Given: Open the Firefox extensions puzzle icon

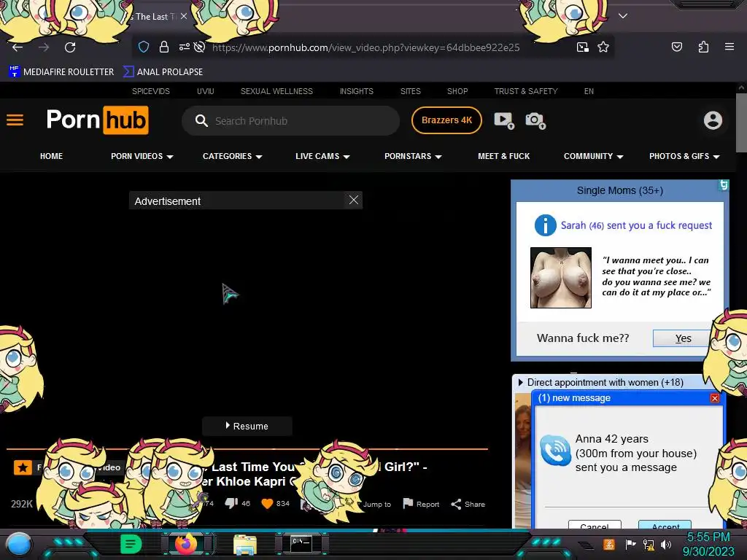Looking at the screenshot, I should 703,47.
